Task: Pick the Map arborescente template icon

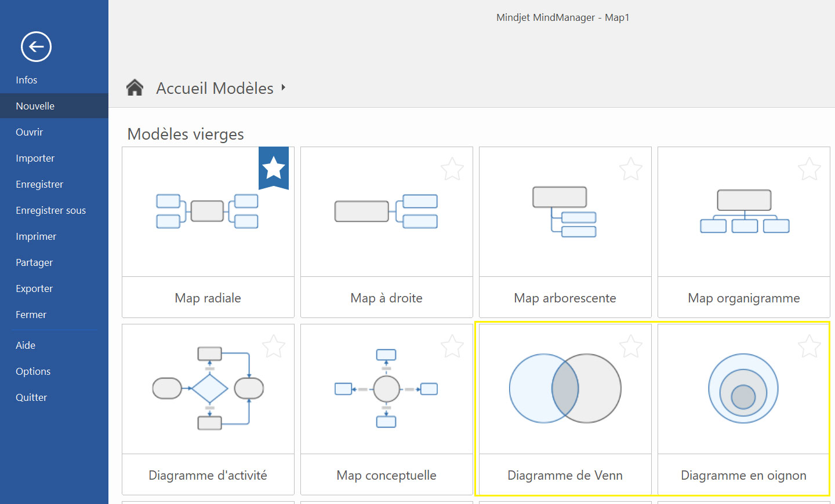Action: pos(565,211)
